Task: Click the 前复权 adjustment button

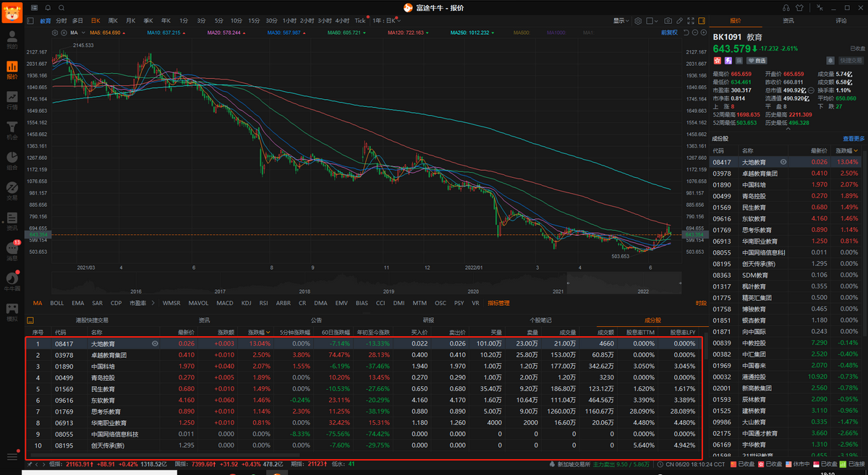Action: [670, 33]
